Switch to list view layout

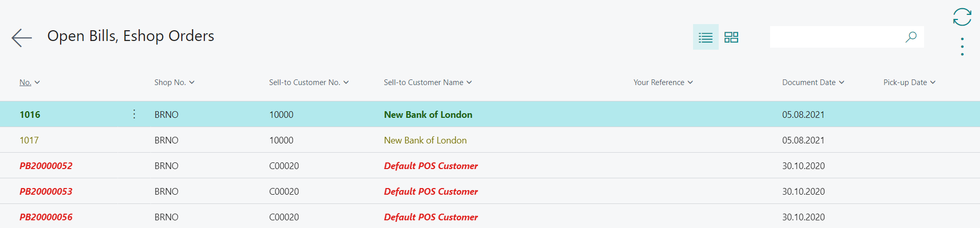pyautogui.click(x=705, y=37)
